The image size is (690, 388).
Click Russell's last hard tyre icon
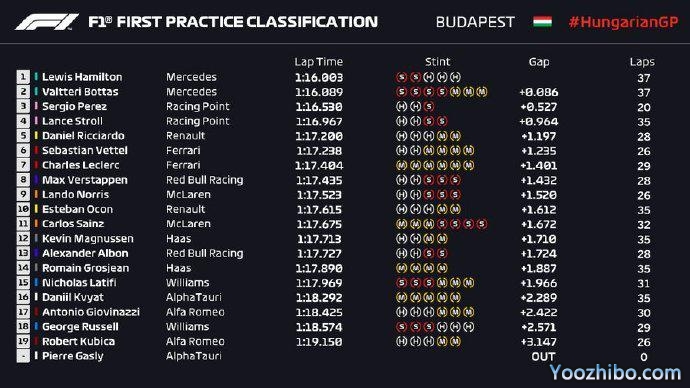click(469, 327)
